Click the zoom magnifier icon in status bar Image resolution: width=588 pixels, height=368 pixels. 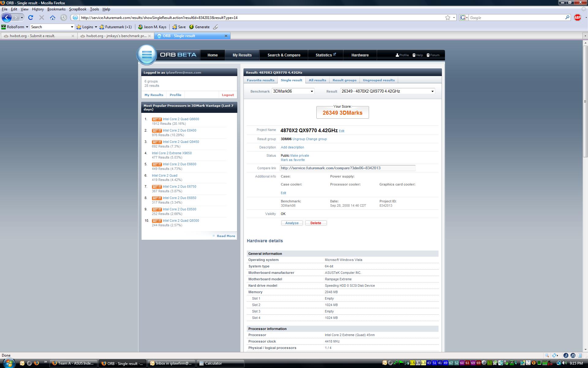click(547, 355)
